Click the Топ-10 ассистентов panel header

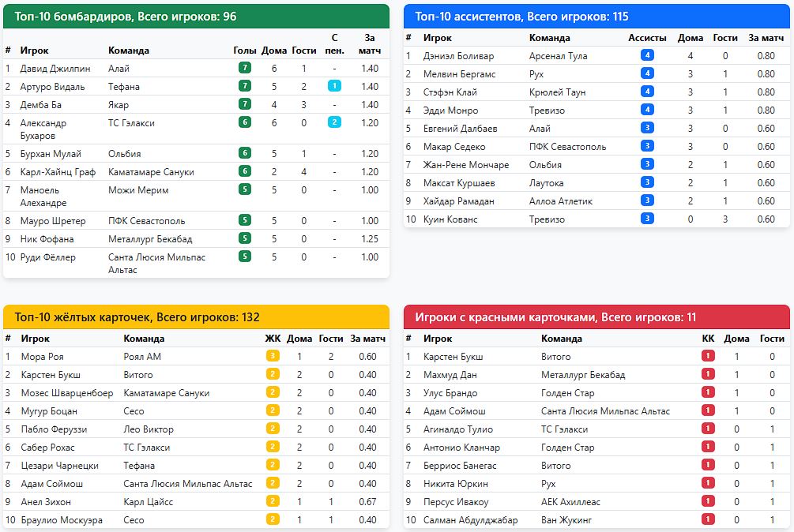[596, 17]
